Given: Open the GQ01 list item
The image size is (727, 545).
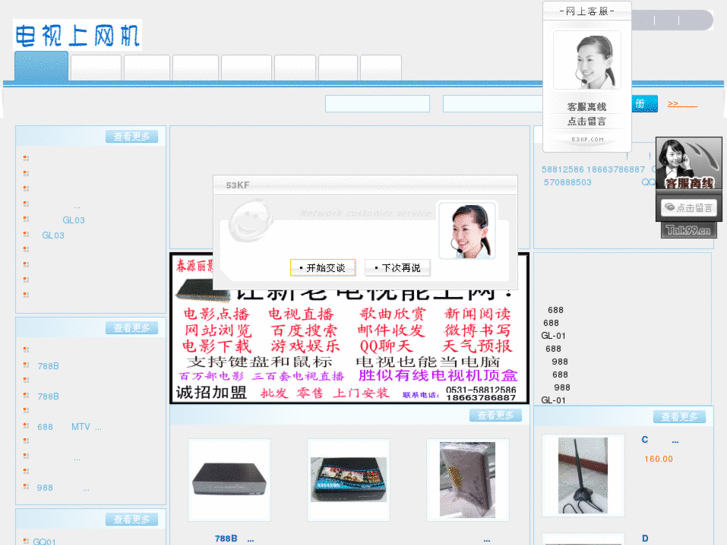Looking at the screenshot, I should click(x=45, y=541).
